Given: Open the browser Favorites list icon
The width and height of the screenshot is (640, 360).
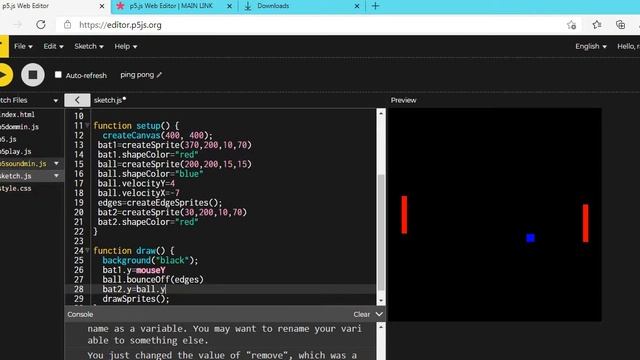Looking at the screenshot, I should [597, 25].
